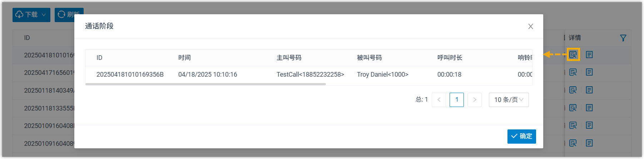Click the document detail icon in third row

(x=589, y=90)
